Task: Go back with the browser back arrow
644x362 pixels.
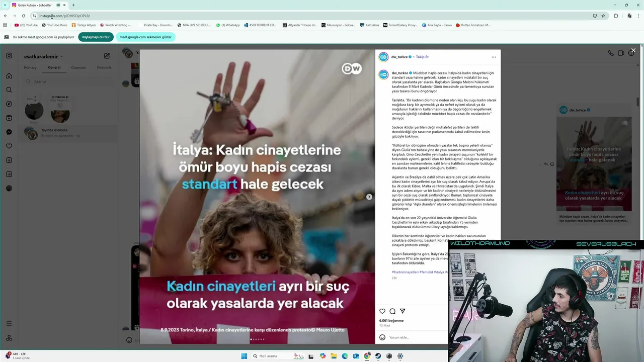Action: 6,16
